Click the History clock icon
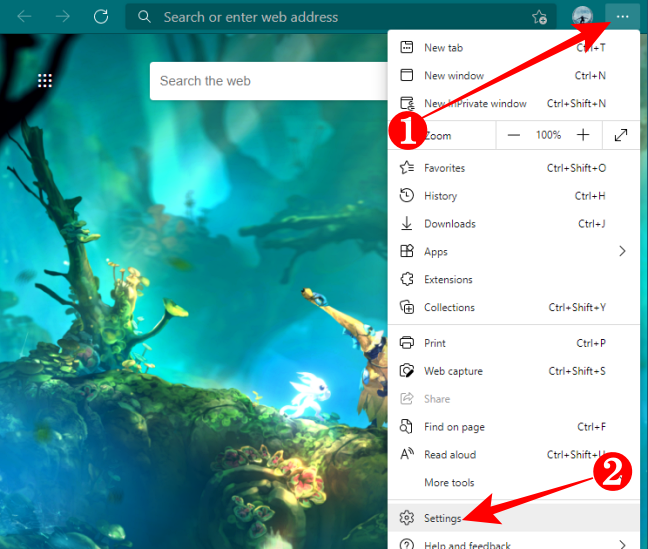Image resolution: width=648 pixels, height=549 pixels. [x=407, y=196]
